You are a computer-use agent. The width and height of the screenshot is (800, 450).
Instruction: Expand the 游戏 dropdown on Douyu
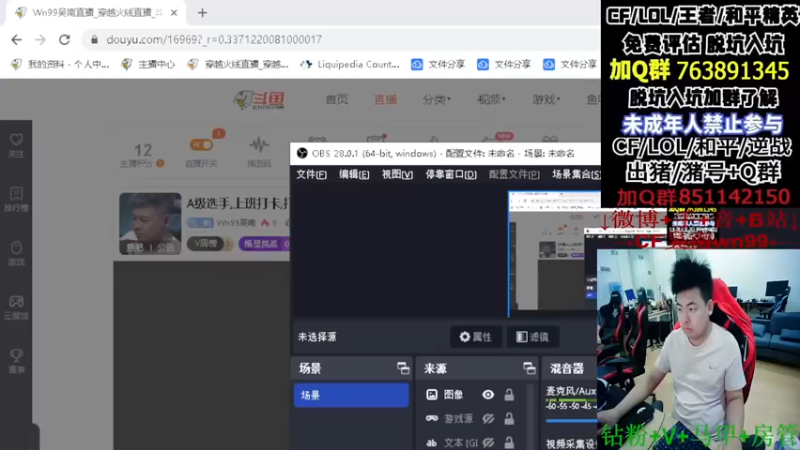(546, 99)
